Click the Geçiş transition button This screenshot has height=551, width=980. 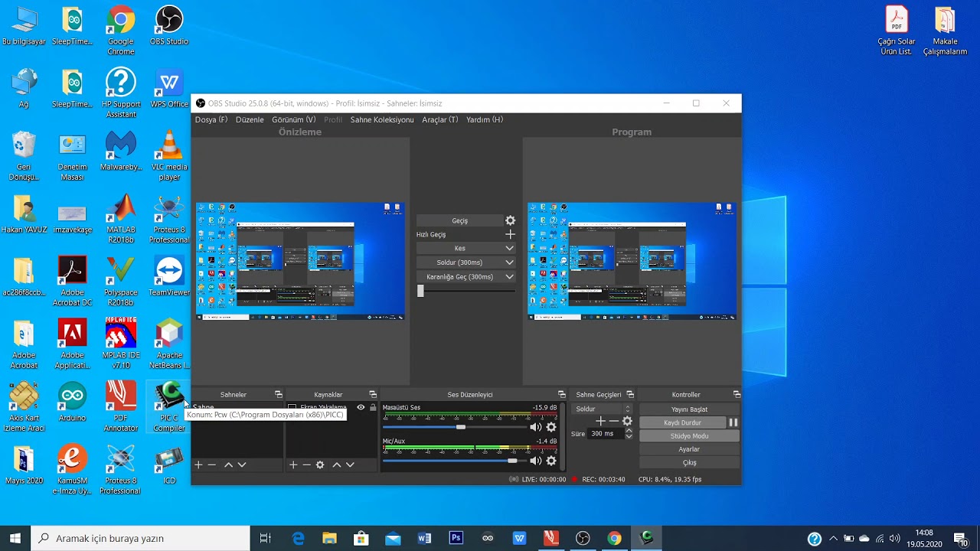click(459, 220)
